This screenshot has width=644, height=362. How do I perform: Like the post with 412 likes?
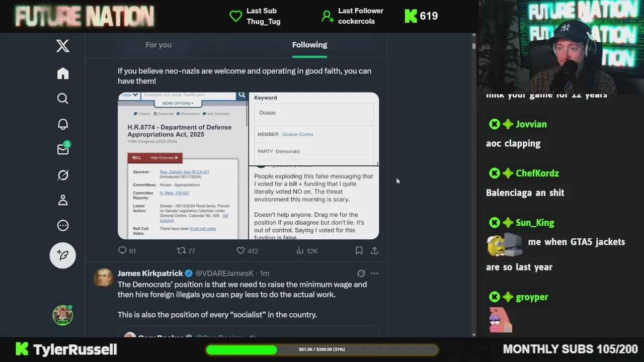247,250
